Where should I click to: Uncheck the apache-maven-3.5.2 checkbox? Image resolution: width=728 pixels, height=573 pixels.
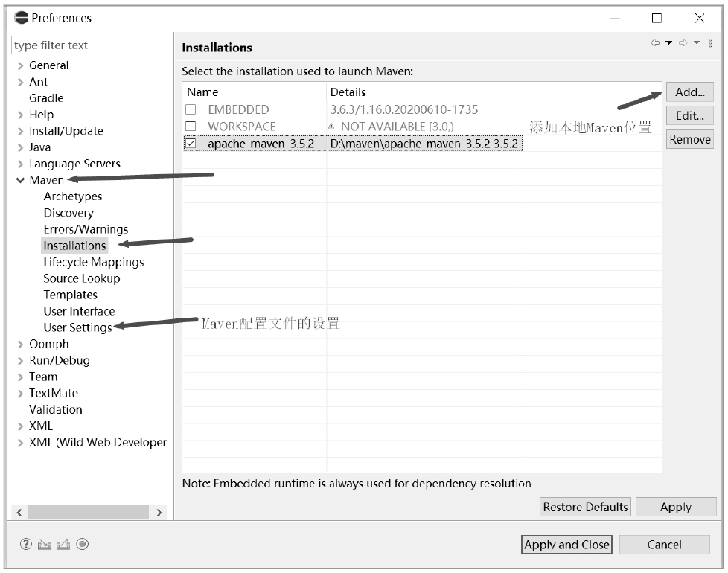coord(191,144)
